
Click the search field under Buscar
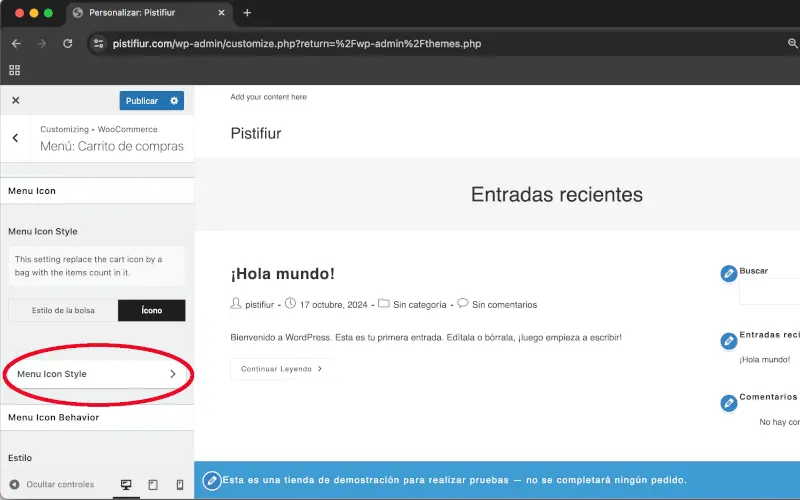pyautogui.click(x=769, y=291)
